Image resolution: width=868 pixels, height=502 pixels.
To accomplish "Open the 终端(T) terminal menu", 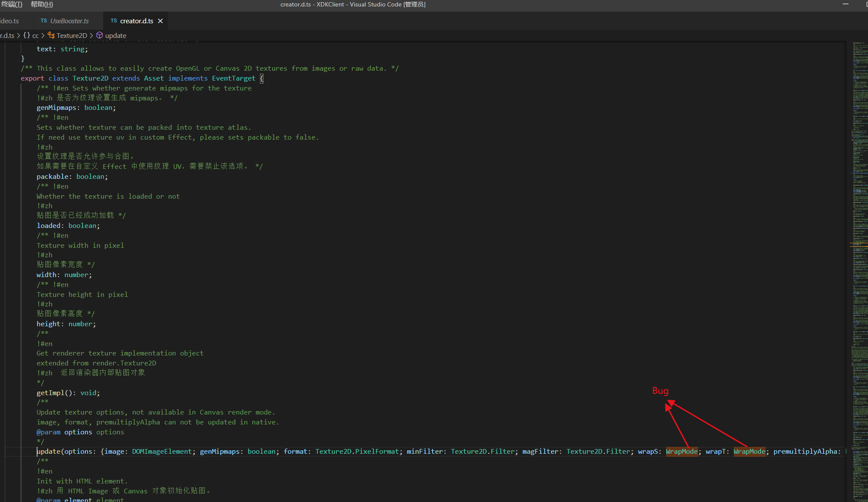I will tap(11, 4).
